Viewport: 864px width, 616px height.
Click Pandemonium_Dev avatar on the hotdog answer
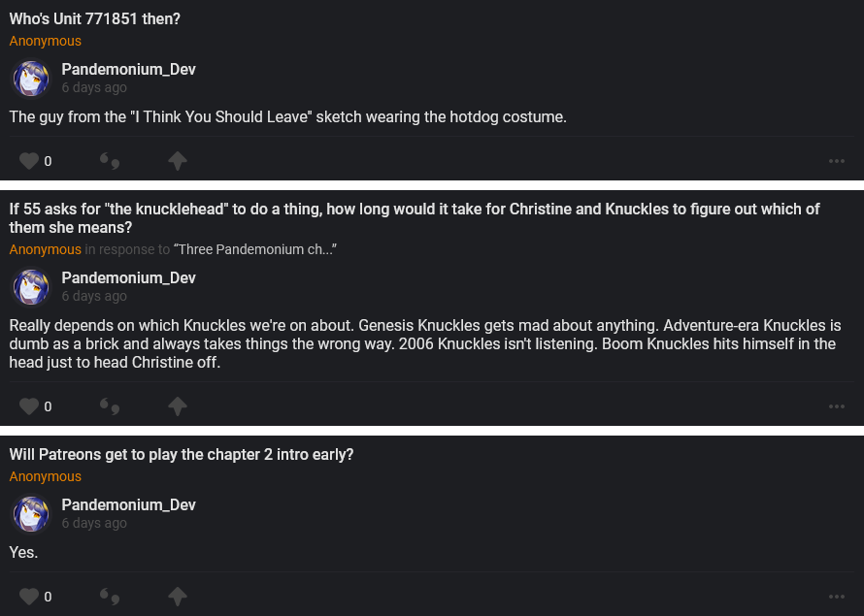tap(31, 79)
